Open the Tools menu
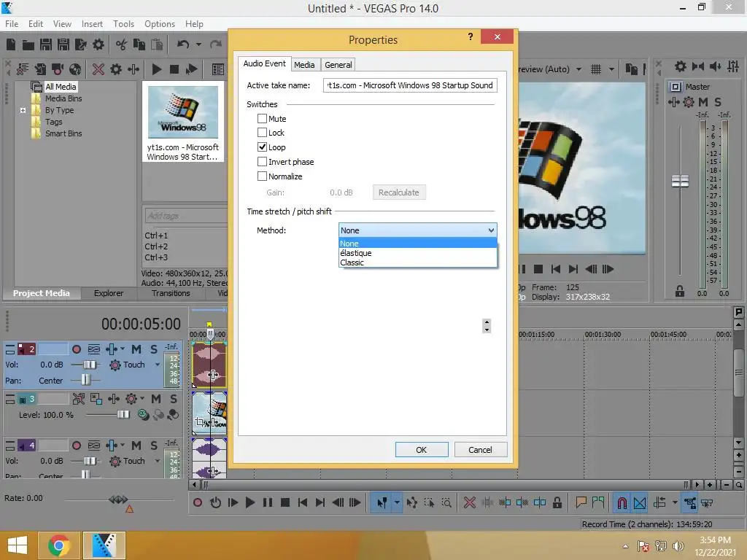The image size is (747, 560). pyautogui.click(x=123, y=24)
